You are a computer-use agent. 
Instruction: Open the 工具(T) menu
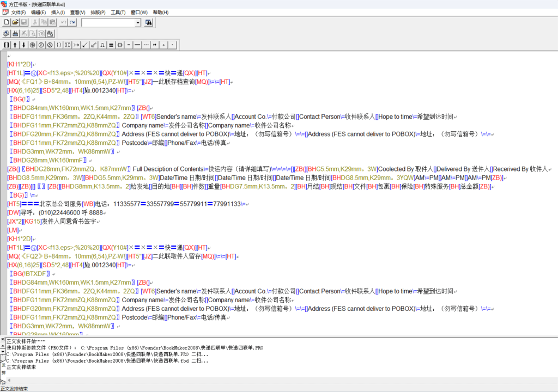pos(118,13)
